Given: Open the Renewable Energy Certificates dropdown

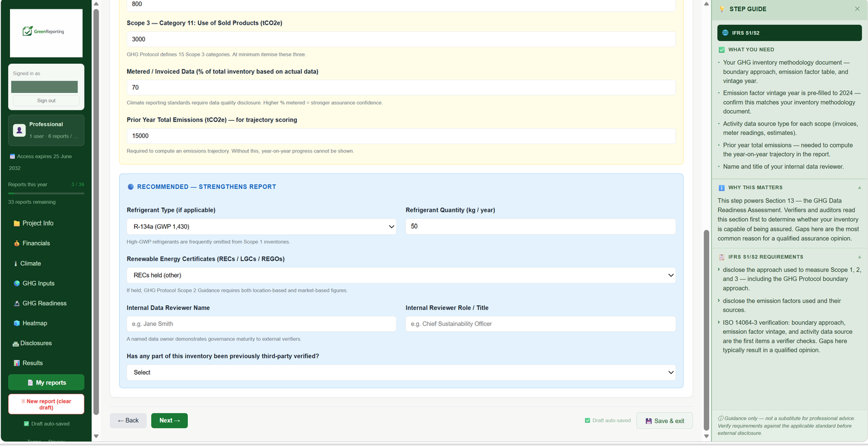Looking at the screenshot, I should click(401, 275).
